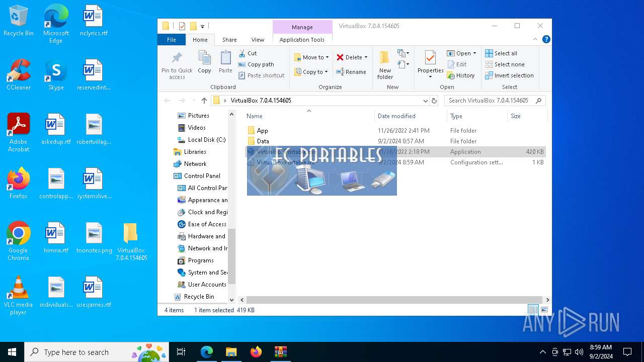
Task: Click the Search VirtualBox folder field
Action: (x=495, y=101)
